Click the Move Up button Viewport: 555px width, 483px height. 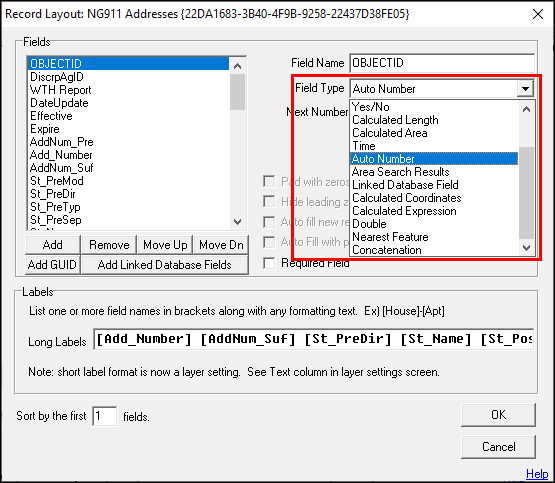(165, 245)
